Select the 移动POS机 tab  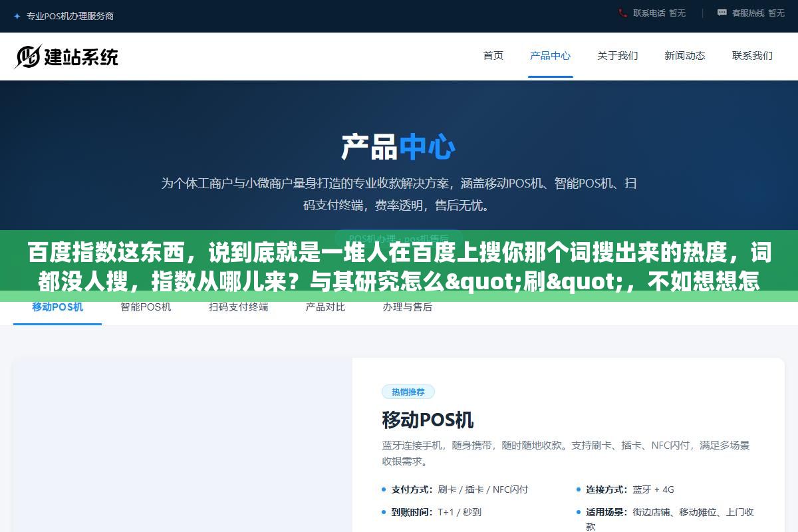[x=58, y=307]
